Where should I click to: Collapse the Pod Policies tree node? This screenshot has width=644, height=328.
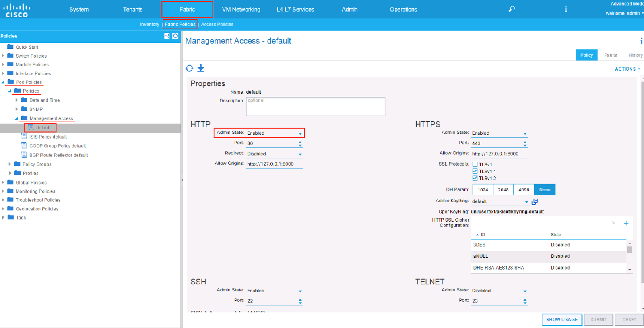click(3, 82)
